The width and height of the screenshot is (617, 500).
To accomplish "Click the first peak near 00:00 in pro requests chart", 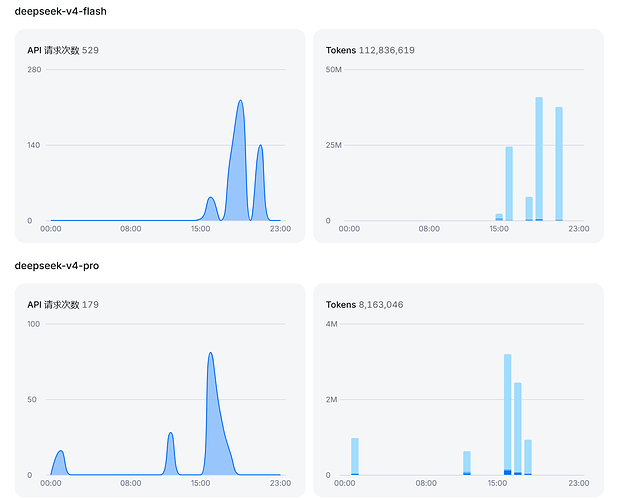I will click(61, 452).
